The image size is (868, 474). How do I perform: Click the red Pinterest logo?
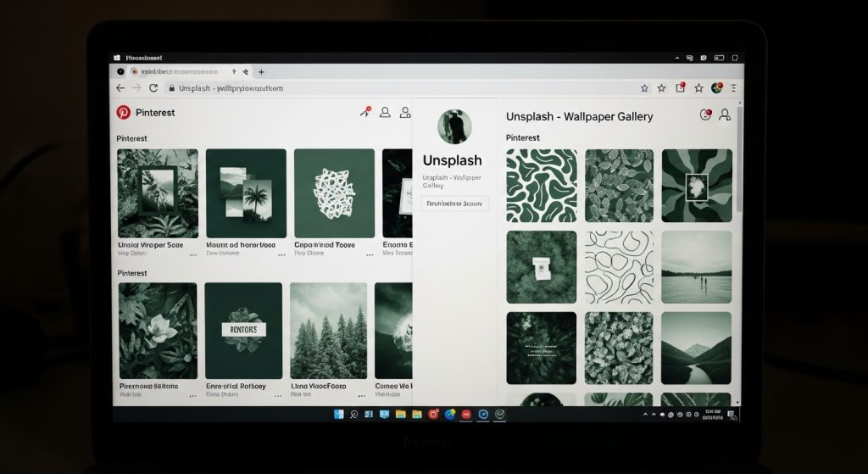(124, 113)
